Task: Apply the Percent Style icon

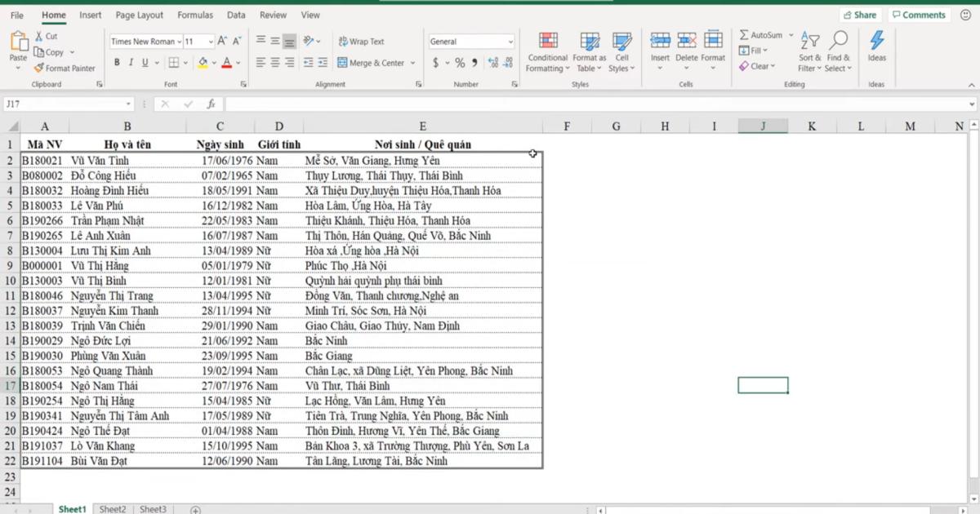Action: click(459, 61)
